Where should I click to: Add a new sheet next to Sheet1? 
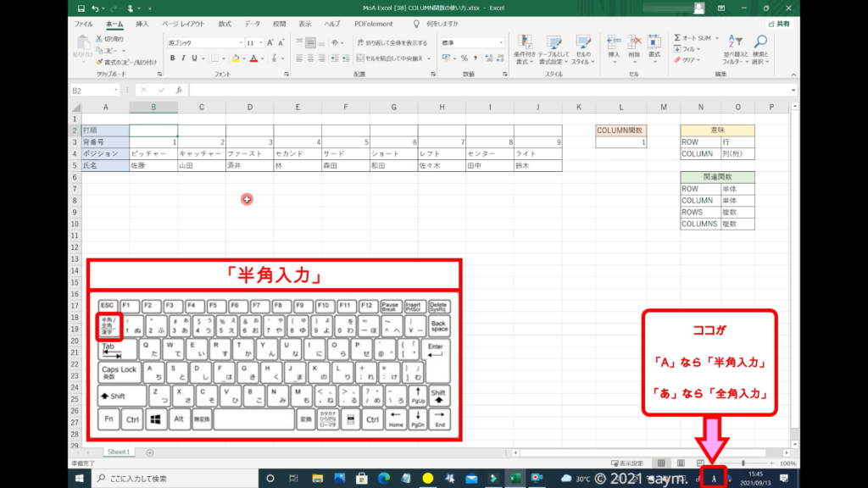pos(150,453)
